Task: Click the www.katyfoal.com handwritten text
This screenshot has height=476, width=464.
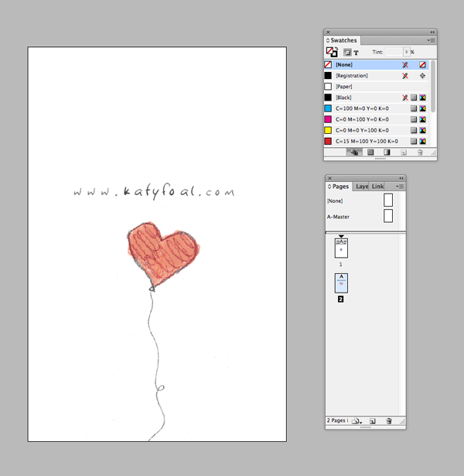Action: tap(154, 192)
